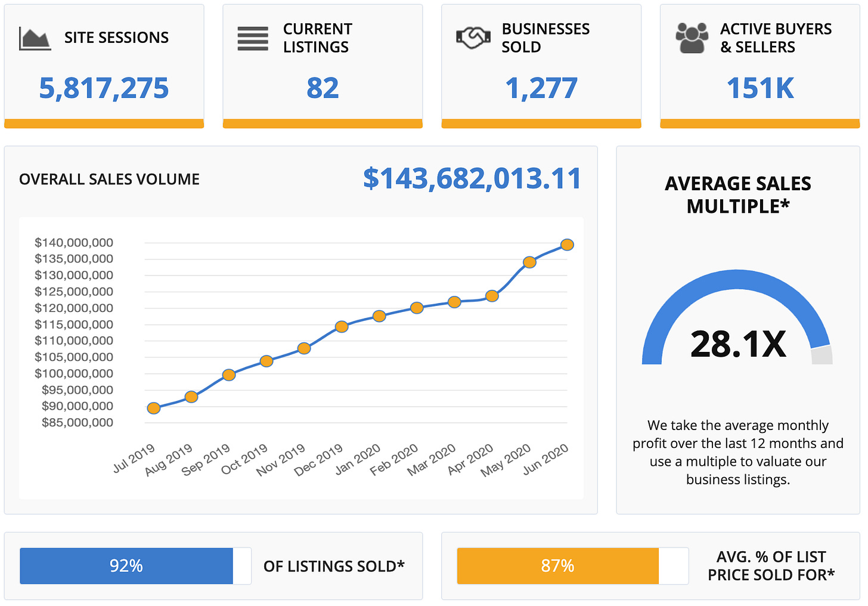Click the Apr 2020 data point on chart
The height and width of the screenshot is (606, 868).
[492, 296]
